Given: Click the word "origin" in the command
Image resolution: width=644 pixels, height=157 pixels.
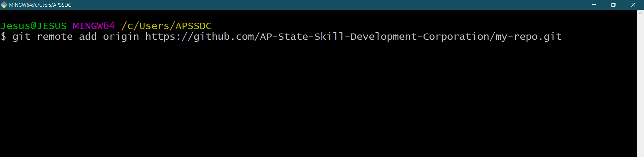Looking at the screenshot, I should (121, 36).
